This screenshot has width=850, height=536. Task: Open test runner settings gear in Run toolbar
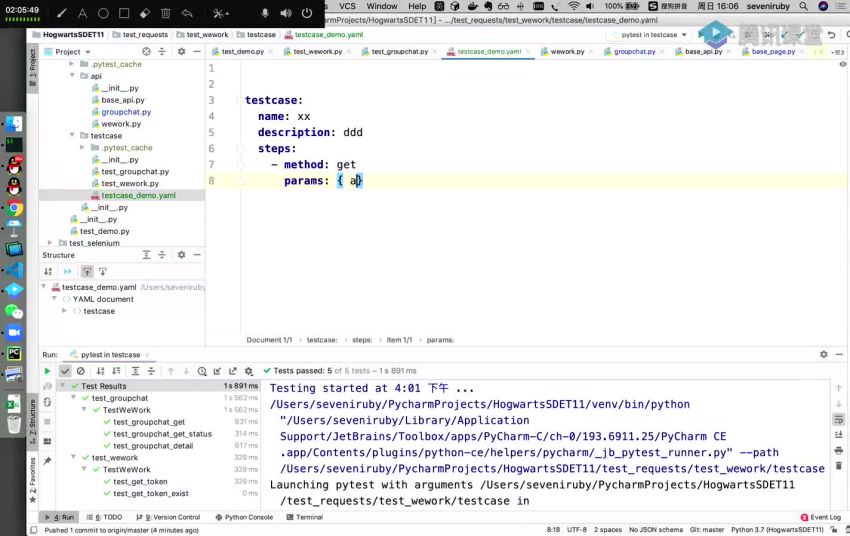point(249,371)
